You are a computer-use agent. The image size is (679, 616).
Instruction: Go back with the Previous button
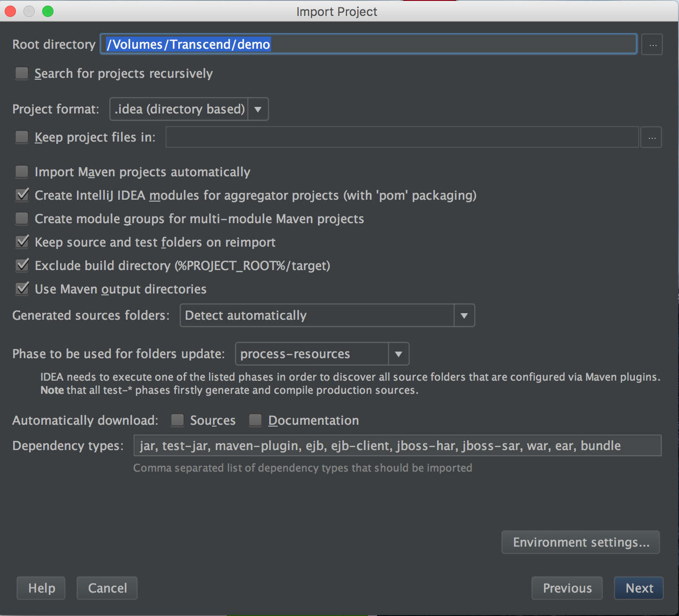click(567, 588)
